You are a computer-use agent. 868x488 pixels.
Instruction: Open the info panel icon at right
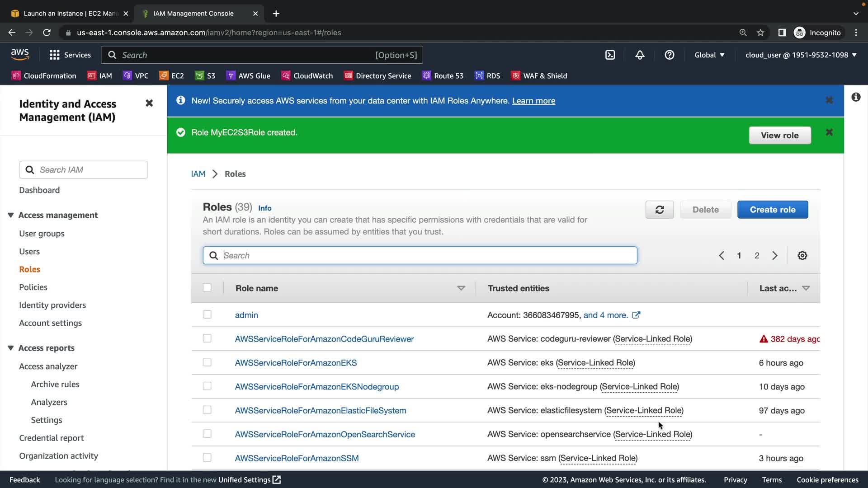(856, 97)
